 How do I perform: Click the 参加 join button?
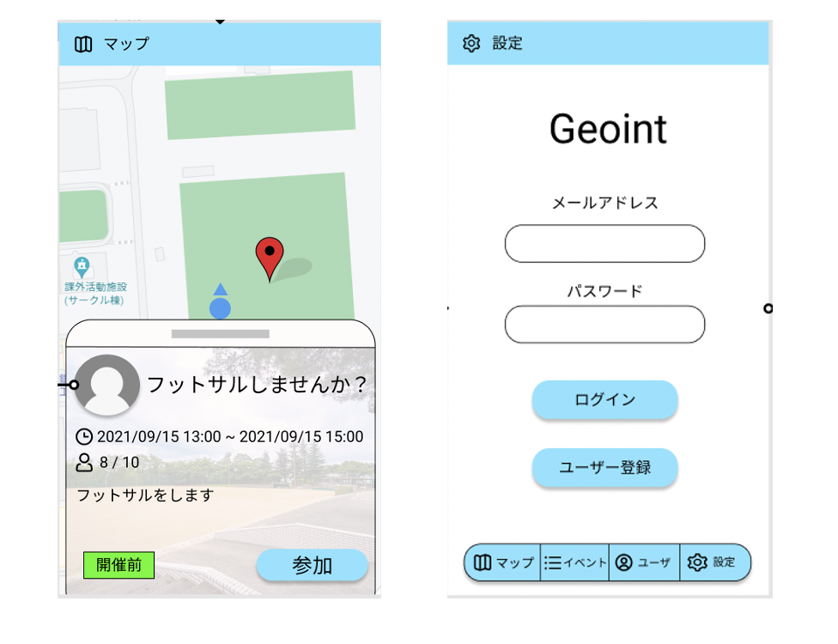313,565
